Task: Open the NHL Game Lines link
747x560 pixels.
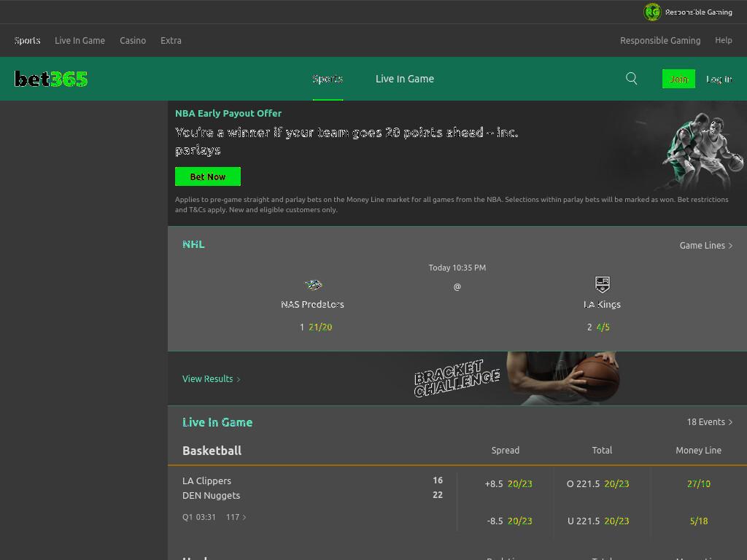Action: pos(706,245)
